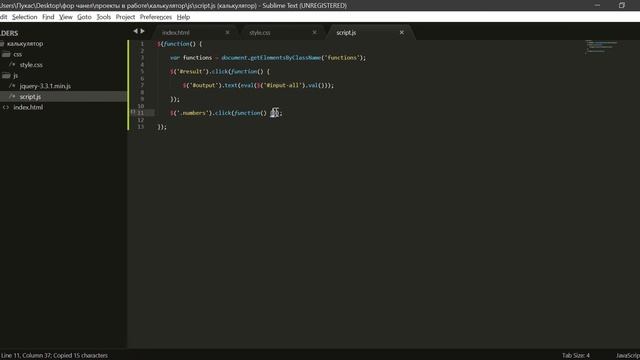This screenshot has height=360, width=640.
Task: Open the Selection menu
Action: pos(24,17)
